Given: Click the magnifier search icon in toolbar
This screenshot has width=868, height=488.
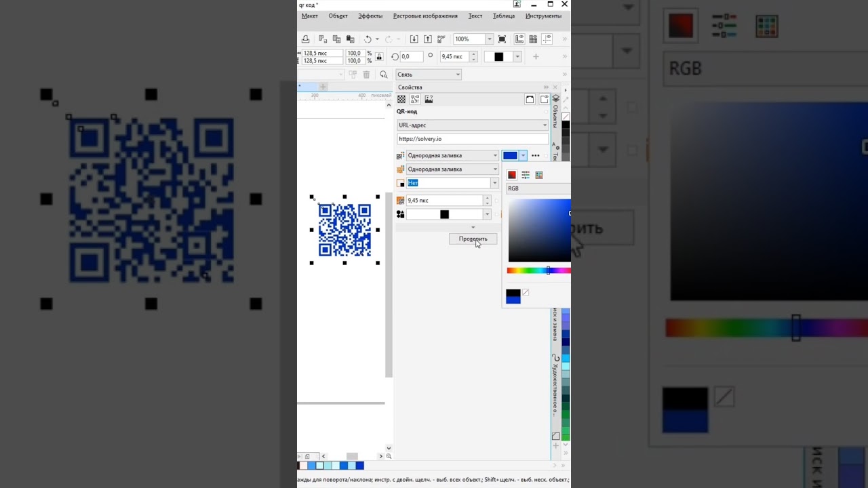Looking at the screenshot, I should pyautogui.click(x=384, y=75).
